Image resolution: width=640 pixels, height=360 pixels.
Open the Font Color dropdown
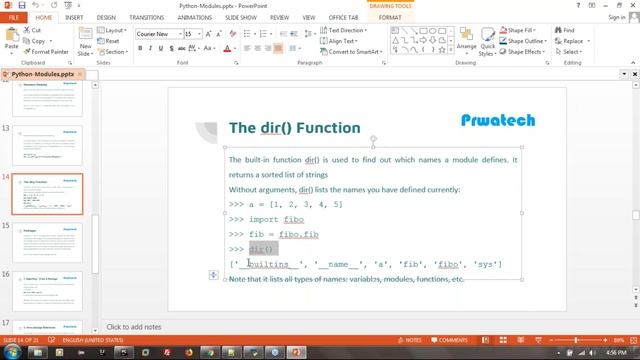235,49
